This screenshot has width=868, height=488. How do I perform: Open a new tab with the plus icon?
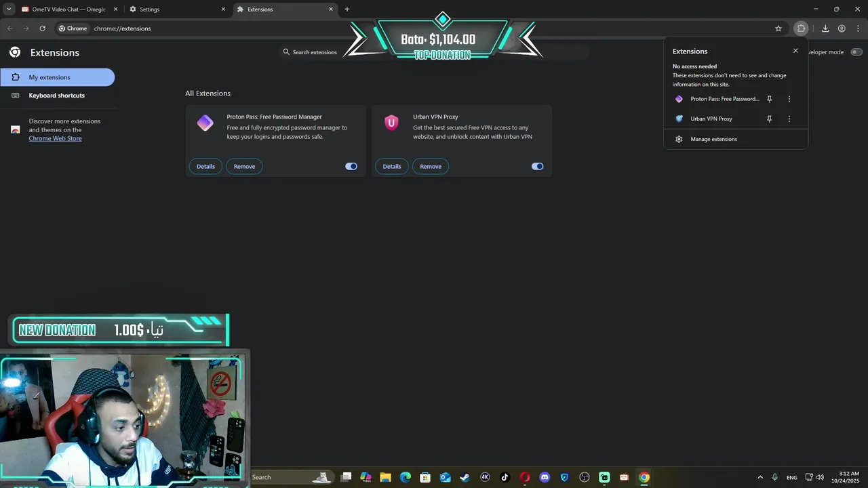(347, 9)
